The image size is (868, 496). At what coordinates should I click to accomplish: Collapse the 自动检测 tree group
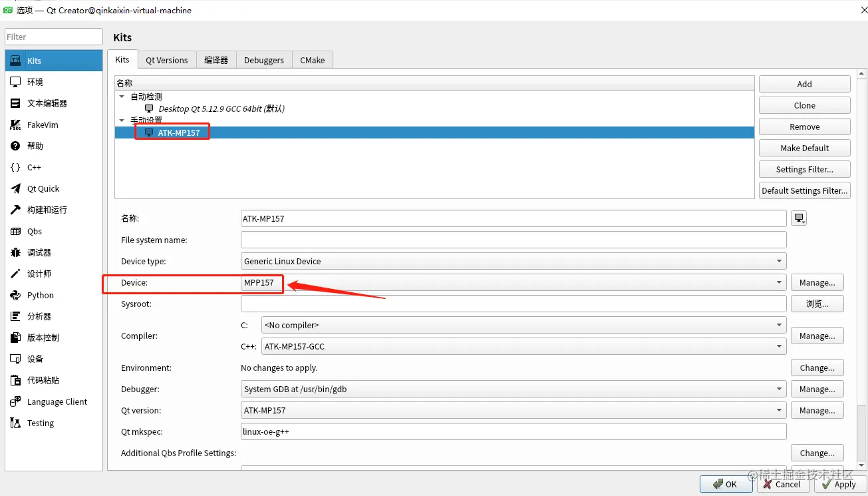pos(122,97)
